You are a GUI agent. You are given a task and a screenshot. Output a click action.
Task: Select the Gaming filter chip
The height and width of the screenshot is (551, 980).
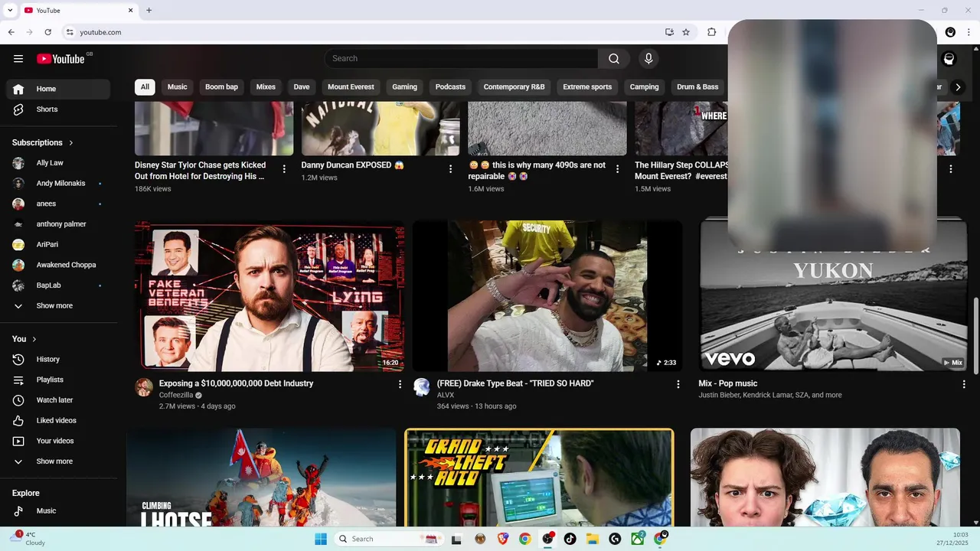(404, 87)
